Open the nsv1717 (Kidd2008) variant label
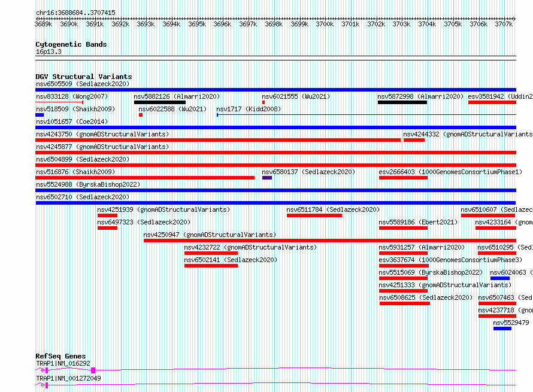 pos(249,109)
